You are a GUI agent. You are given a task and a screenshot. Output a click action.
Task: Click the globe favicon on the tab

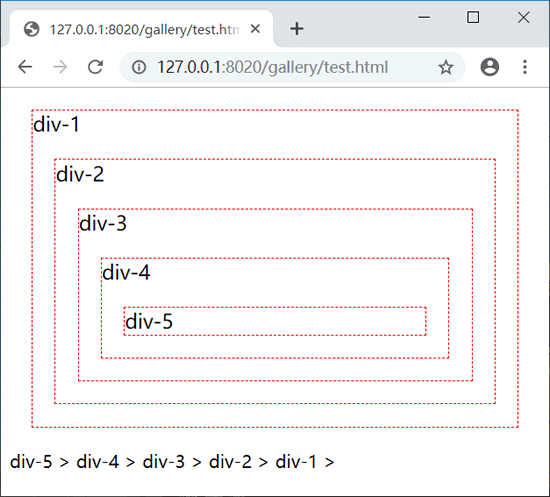coord(32,29)
